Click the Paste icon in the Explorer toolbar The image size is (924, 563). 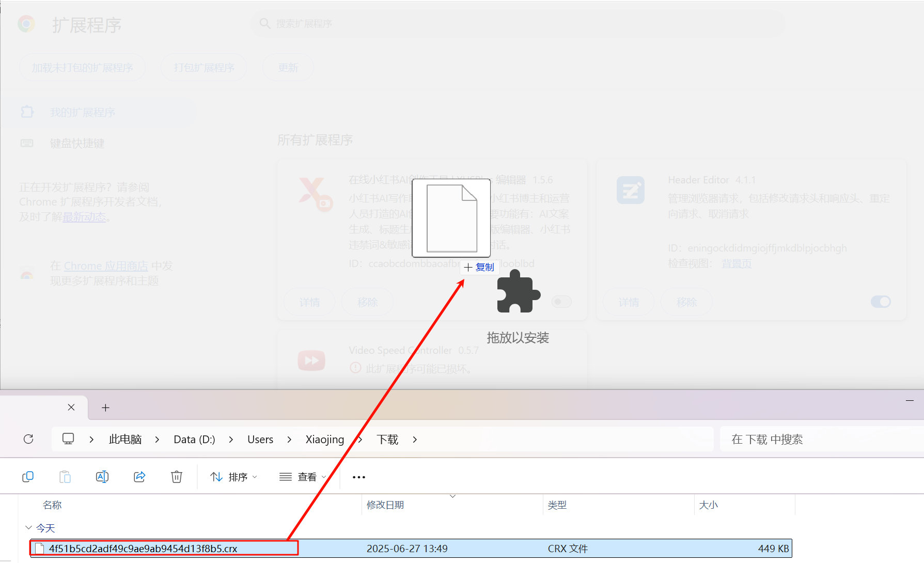(65, 476)
